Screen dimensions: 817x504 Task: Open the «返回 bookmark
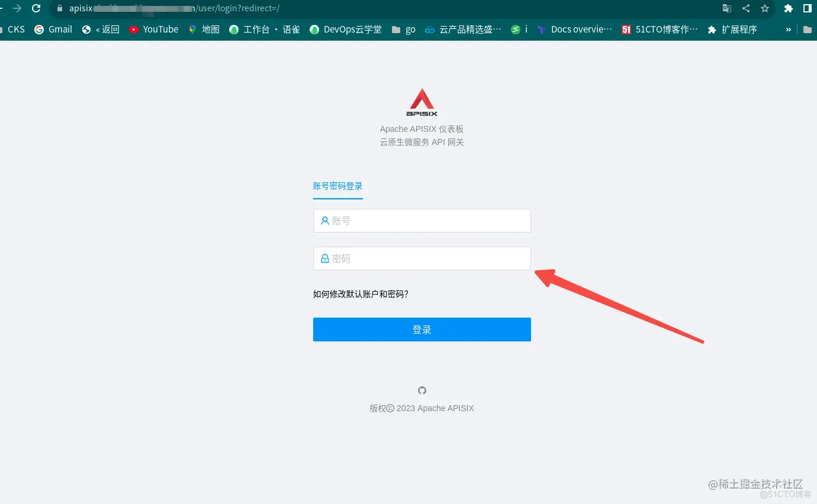pos(101,29)
